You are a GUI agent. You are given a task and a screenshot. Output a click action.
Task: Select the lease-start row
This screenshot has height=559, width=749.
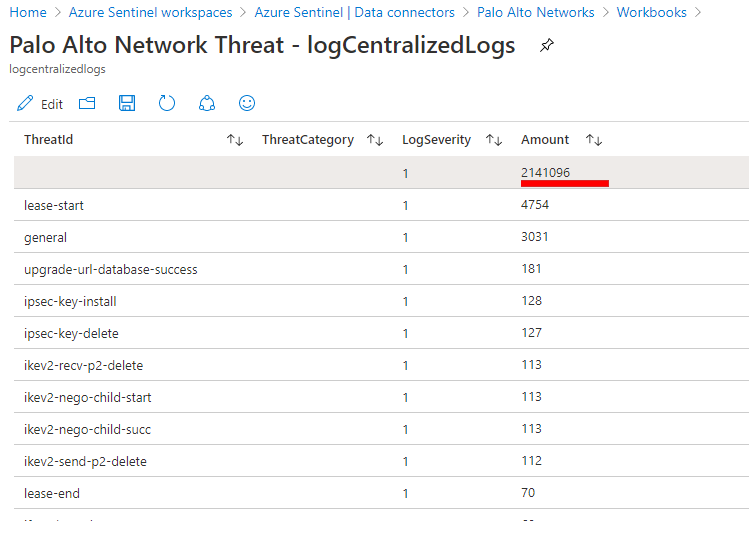tap(381, 205)
